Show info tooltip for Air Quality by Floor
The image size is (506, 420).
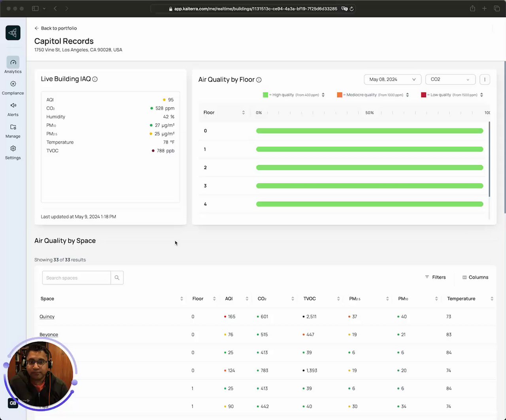(x=259, y=80)
